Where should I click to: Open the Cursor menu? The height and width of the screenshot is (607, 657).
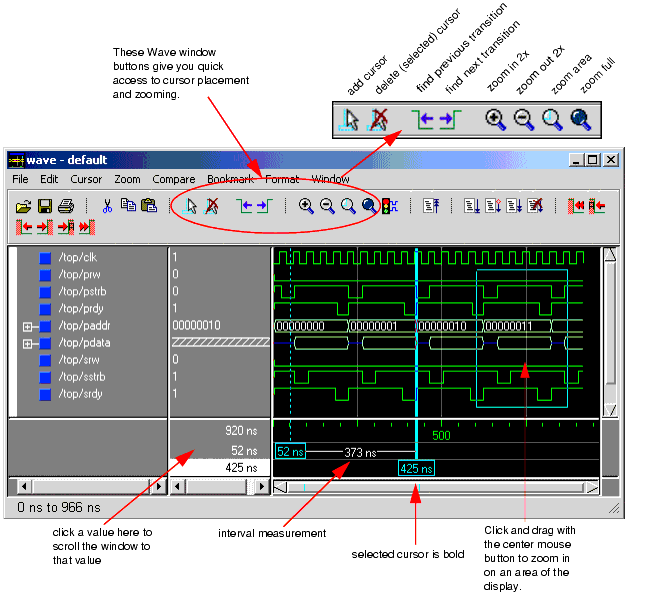point(86,180)
